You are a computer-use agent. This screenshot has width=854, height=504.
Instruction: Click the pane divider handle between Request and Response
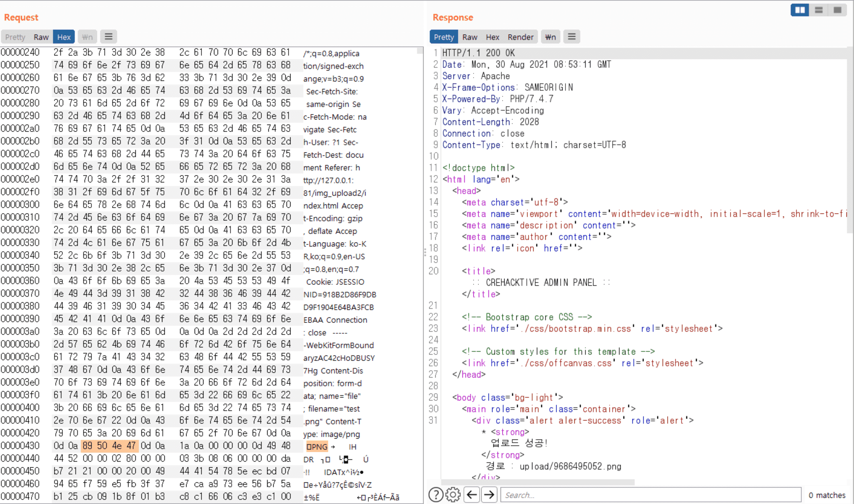coord(425,253)
